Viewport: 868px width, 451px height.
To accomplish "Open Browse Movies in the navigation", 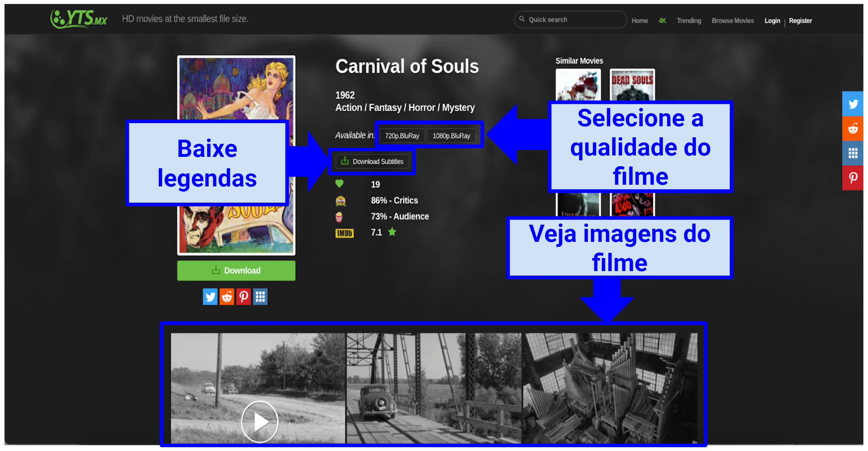I will coord(733,21).
